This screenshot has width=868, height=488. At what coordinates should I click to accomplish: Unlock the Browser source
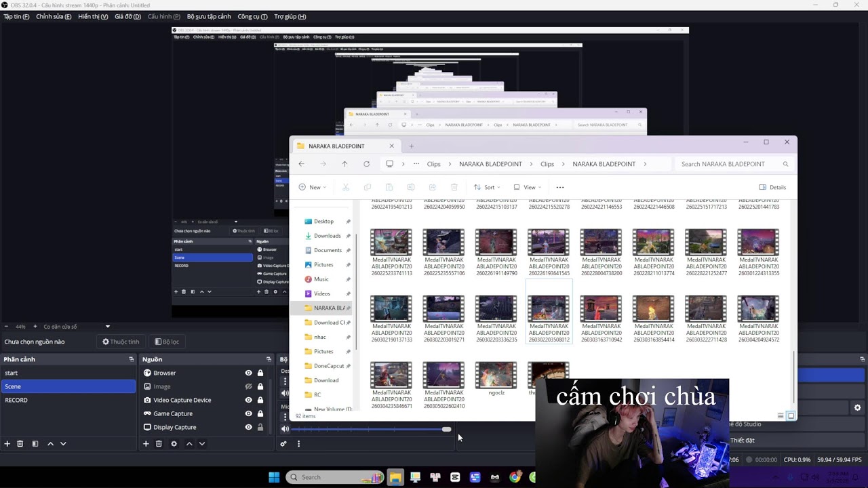tap(260, 373)
